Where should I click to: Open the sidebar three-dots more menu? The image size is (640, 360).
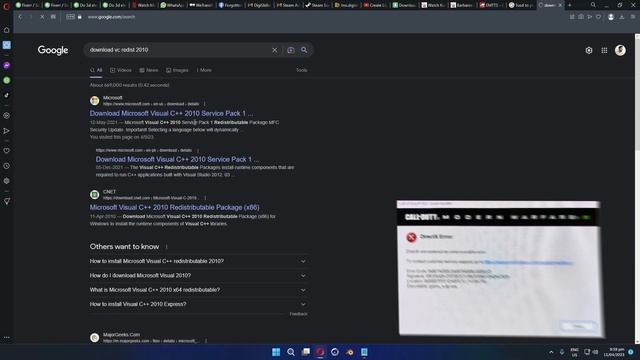(x=7, y=338)
